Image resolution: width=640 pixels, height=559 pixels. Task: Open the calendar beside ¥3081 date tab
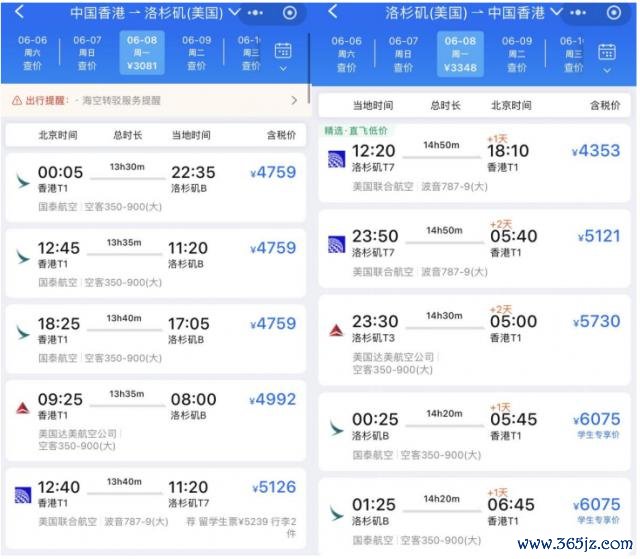point(283,56)
